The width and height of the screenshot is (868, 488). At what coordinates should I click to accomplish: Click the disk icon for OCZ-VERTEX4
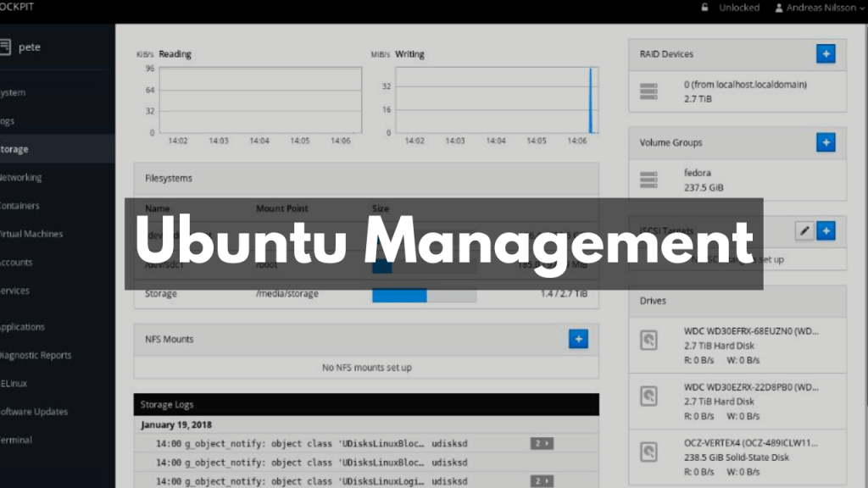(x=648, y=452)
